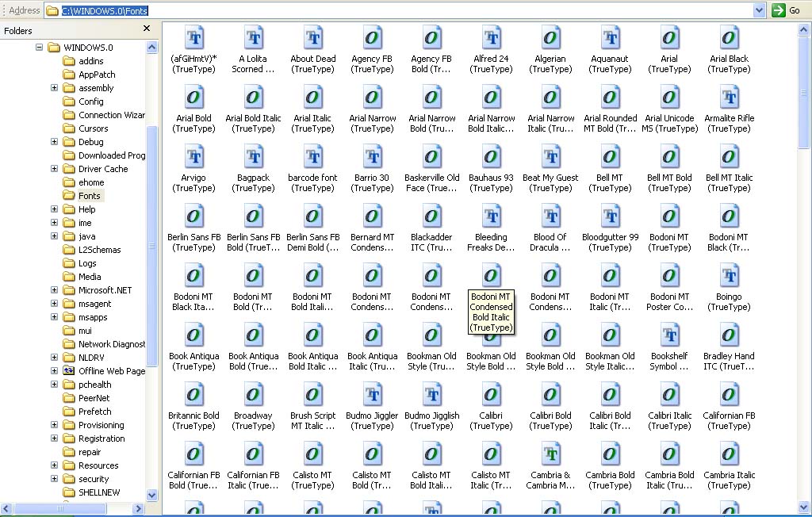Image resolution: width=812 pixels, height=517 pixels.
Task: Click the "Bookman Old Style Italic" label
Action: [x=610, y=361]
